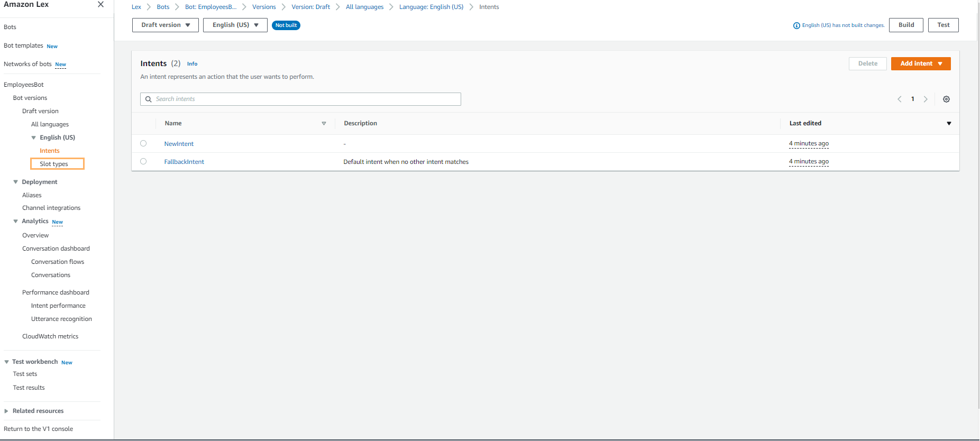Close the Amazon Lex side navigation panel
The height and width of the screenshot is (441, 980).
(x=100, y=4)
